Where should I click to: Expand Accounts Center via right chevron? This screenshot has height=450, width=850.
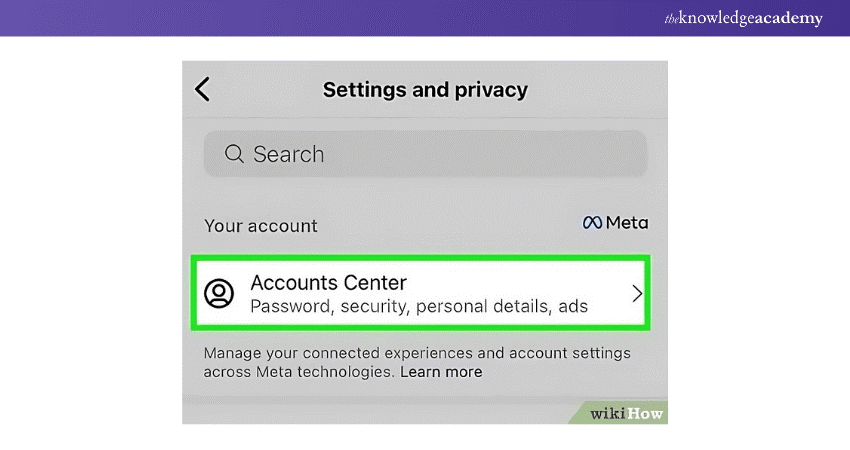click(x=636, y=293)
